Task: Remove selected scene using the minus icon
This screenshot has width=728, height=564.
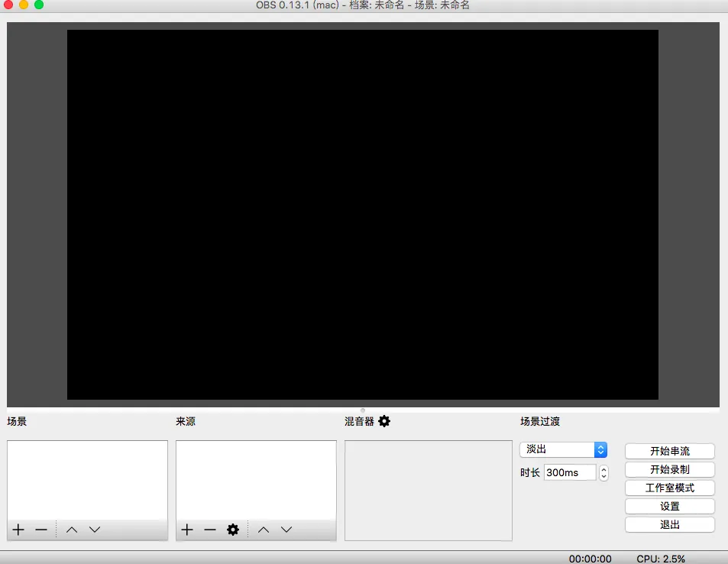Action: point(40,529)
